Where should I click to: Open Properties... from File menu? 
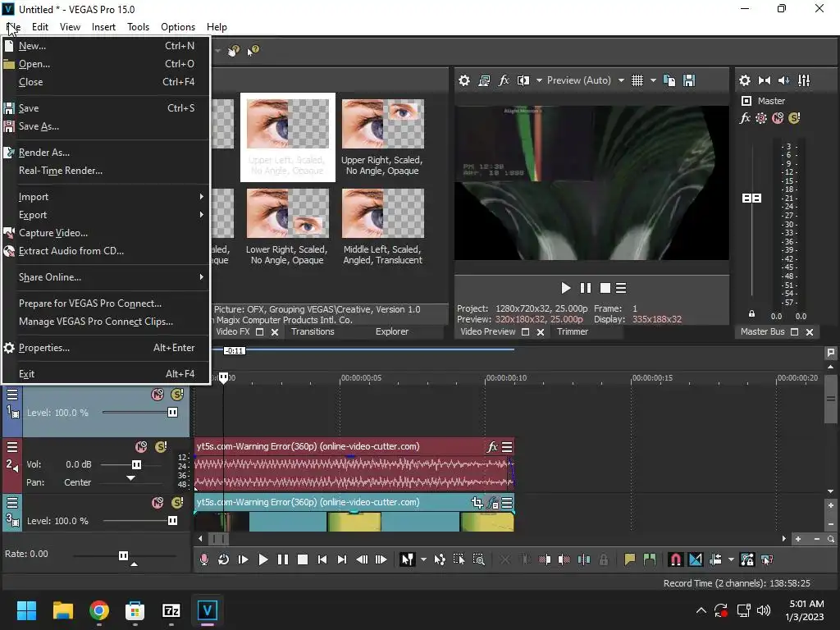point(106,348)
